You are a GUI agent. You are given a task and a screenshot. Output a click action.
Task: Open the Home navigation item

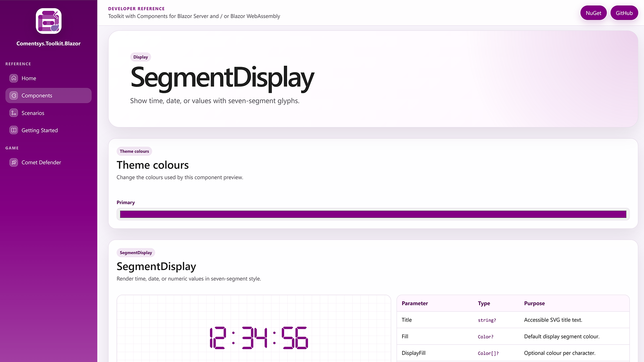[x=48, y=78]
